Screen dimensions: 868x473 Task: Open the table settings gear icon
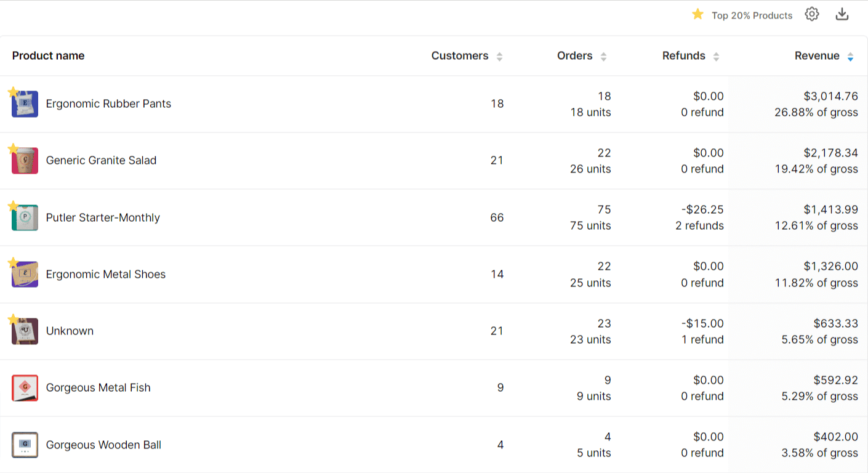812,15
